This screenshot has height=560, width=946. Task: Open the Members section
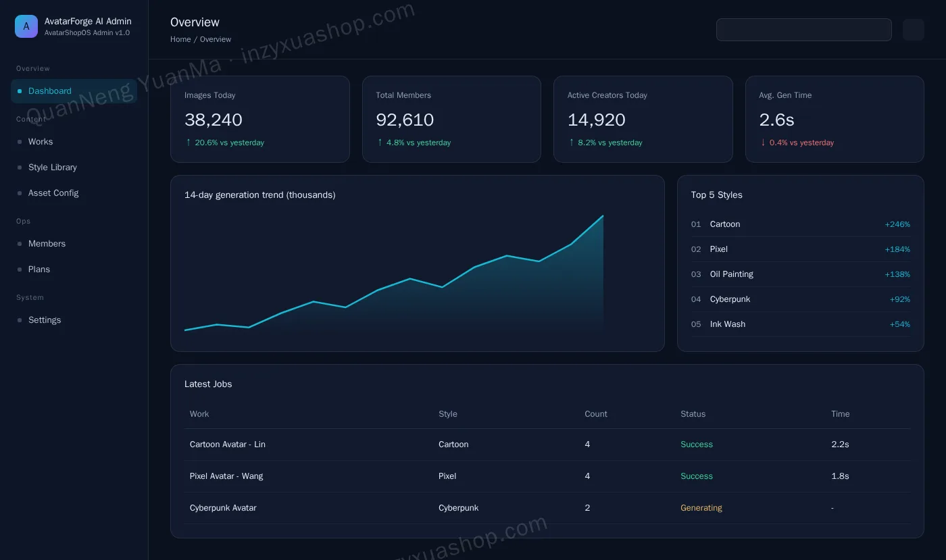(x=74, y=244)
